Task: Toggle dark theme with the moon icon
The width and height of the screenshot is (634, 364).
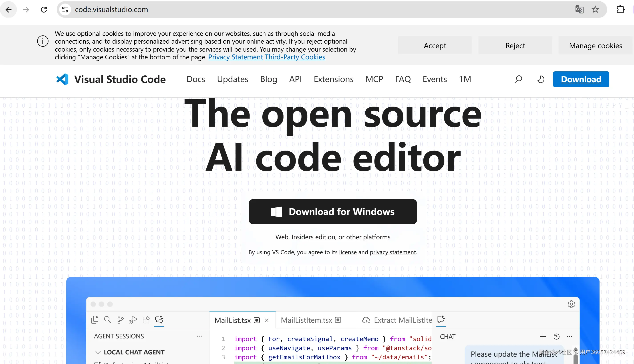Action: pos(541,79)
